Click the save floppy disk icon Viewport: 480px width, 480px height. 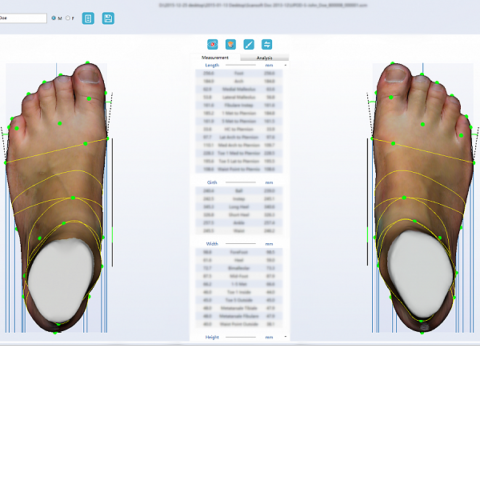pyautogui.click(x=108, y=18)
